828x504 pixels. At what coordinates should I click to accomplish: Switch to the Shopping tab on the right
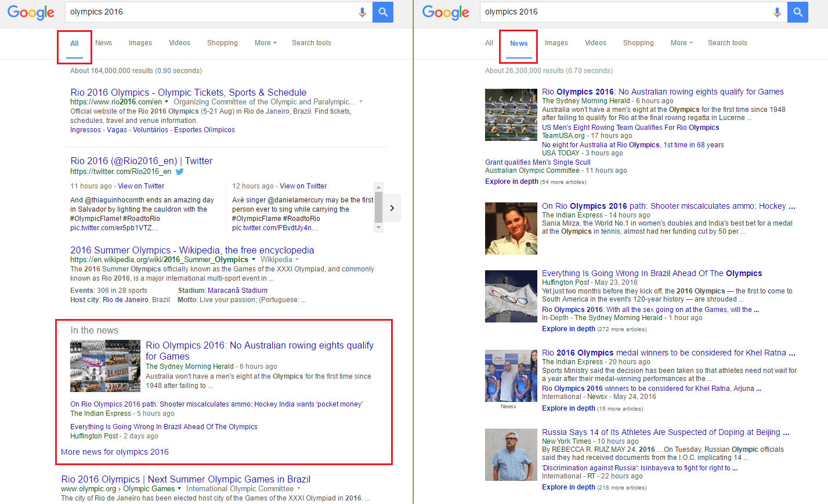[638, 42]
